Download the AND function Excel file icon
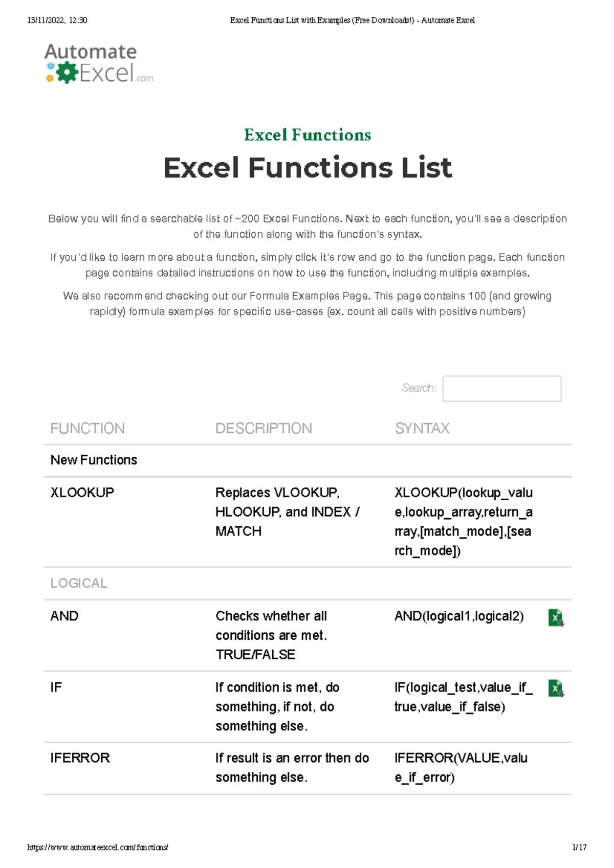This screenshot has height=868, width=614. coord(556,618)
